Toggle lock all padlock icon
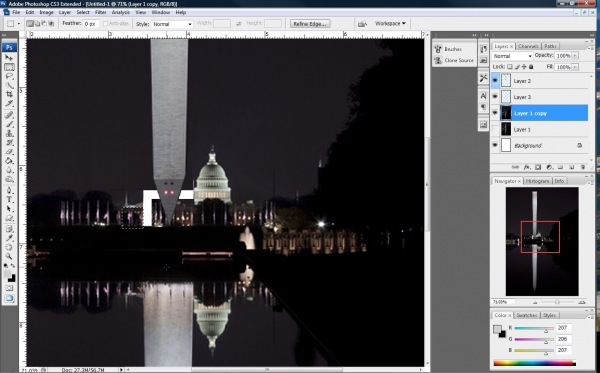 coord(531,67)
